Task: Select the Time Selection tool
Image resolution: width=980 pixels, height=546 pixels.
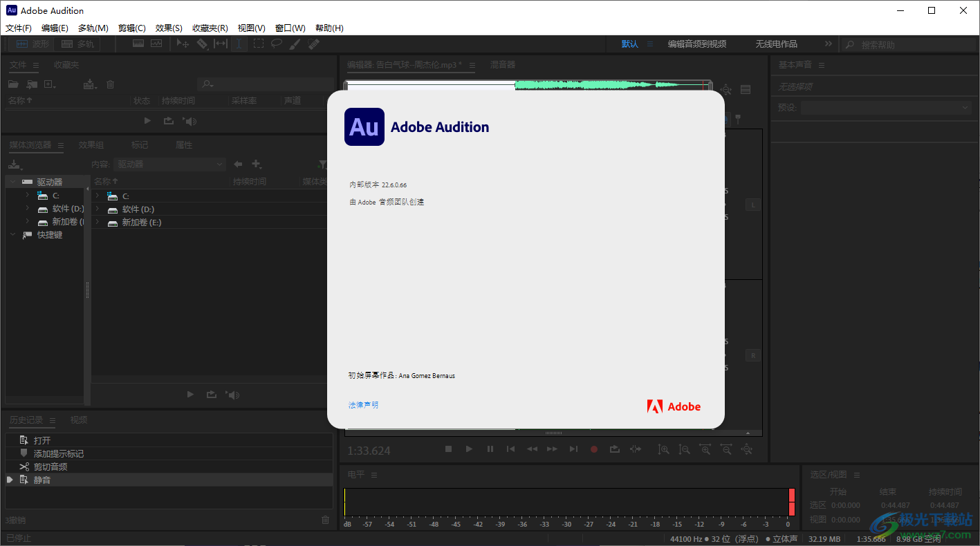Action: click(239, 44)
